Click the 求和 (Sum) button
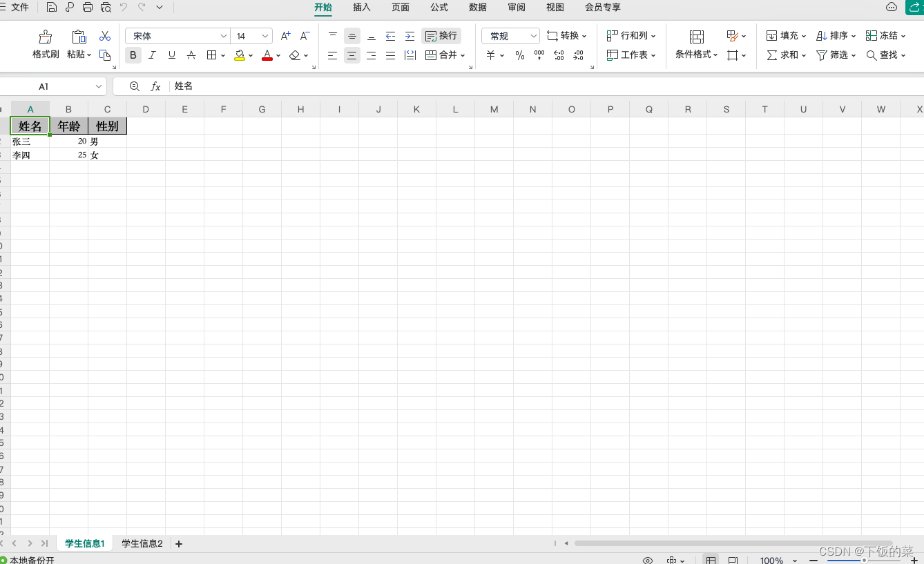924x564 pixels. pyautogui.click(x=786, y=55)
